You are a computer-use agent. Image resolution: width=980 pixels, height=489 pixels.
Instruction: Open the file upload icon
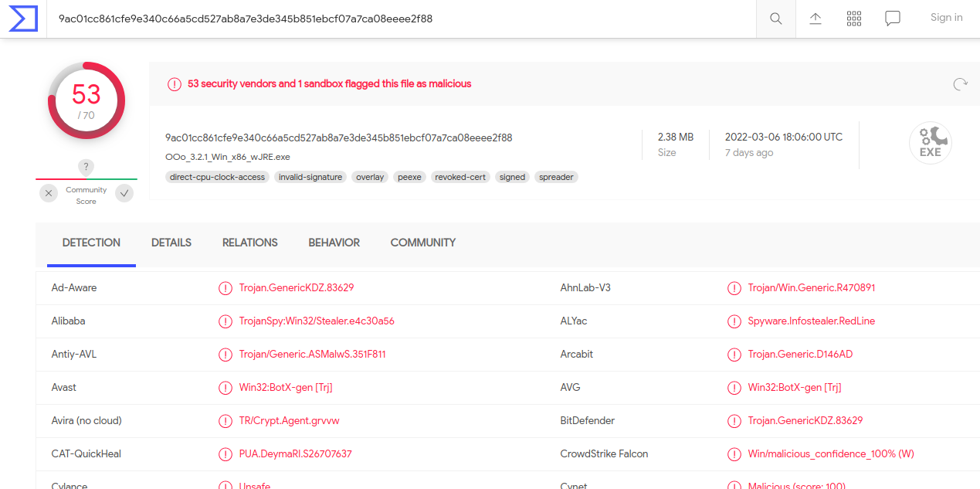(815, 18)
